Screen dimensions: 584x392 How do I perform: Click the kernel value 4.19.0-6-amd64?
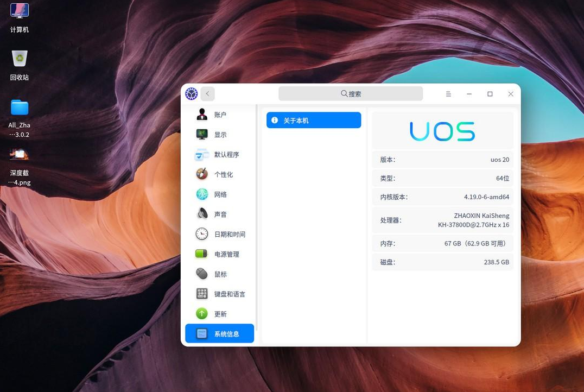pos(486,197)
